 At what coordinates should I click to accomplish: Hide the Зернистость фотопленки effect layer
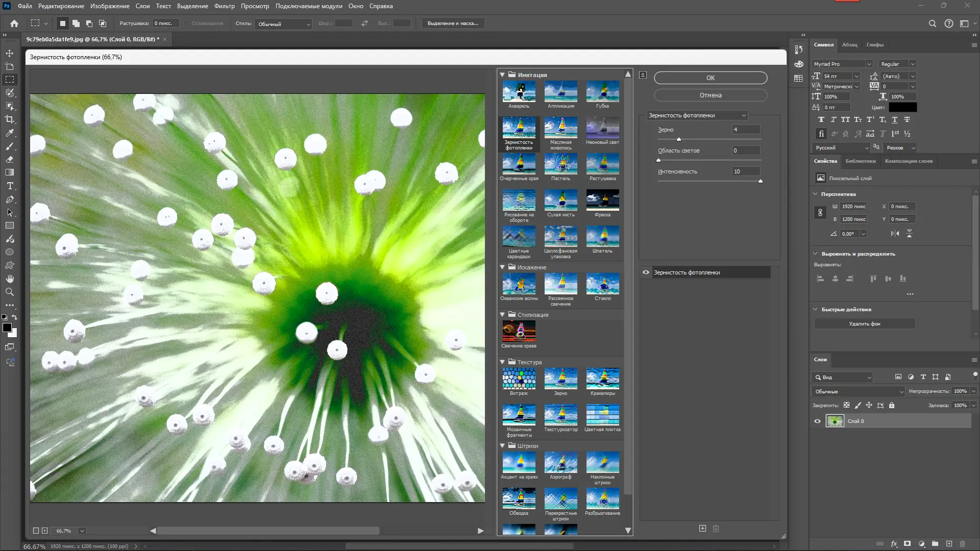click(646, 272)
